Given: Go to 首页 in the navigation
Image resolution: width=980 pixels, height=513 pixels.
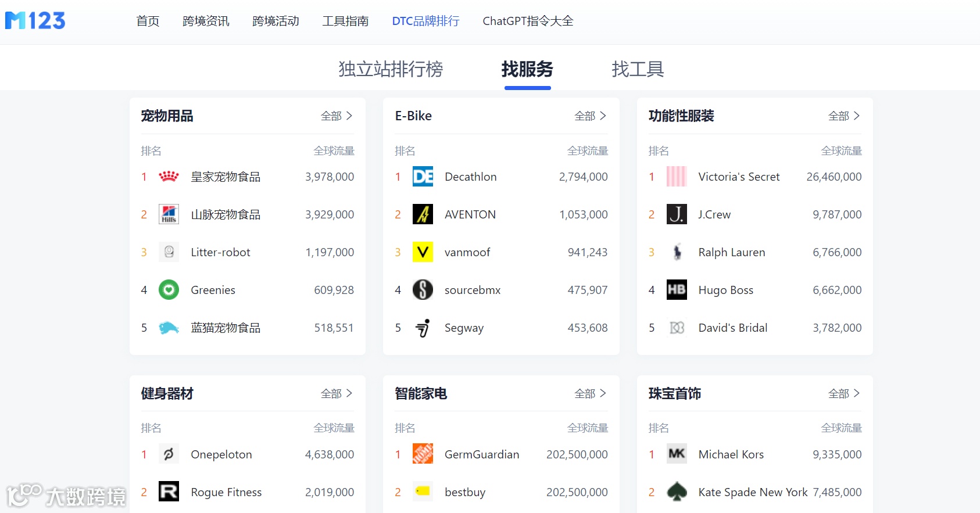Looking at the screenshot, I should pos(148,21).
